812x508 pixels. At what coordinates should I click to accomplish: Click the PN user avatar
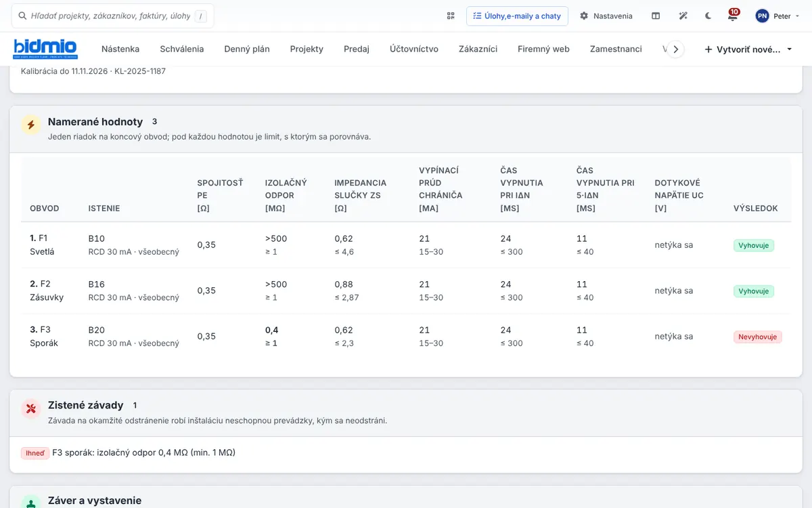click(x=763, y=16)
